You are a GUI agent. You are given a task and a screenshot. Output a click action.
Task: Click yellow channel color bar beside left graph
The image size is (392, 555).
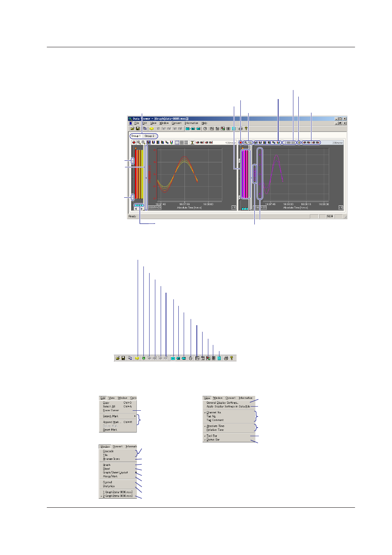coord(141,175)
